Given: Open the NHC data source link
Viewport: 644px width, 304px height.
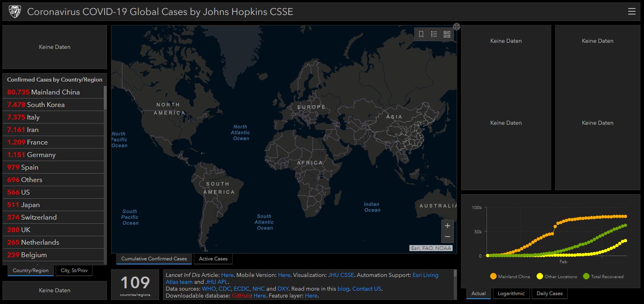Looking at the screenshot, I should click(x=258, y=289).
